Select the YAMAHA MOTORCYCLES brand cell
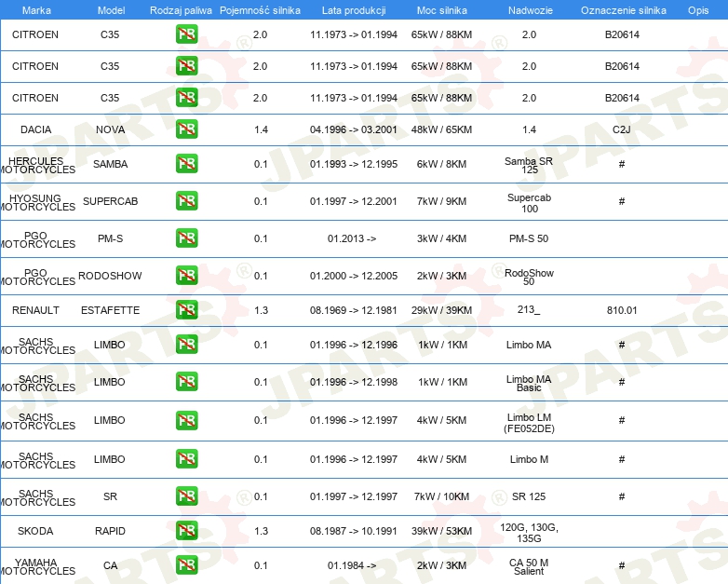 (37, 566)
